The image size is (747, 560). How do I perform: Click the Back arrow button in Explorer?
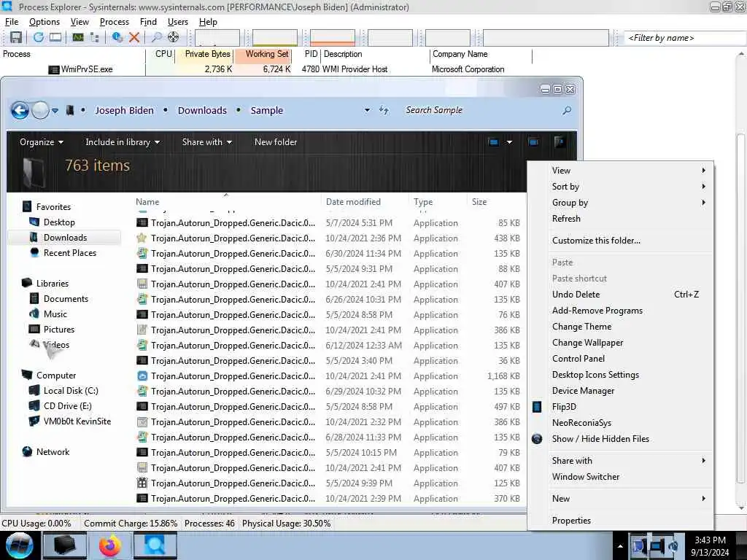(20, 111)
